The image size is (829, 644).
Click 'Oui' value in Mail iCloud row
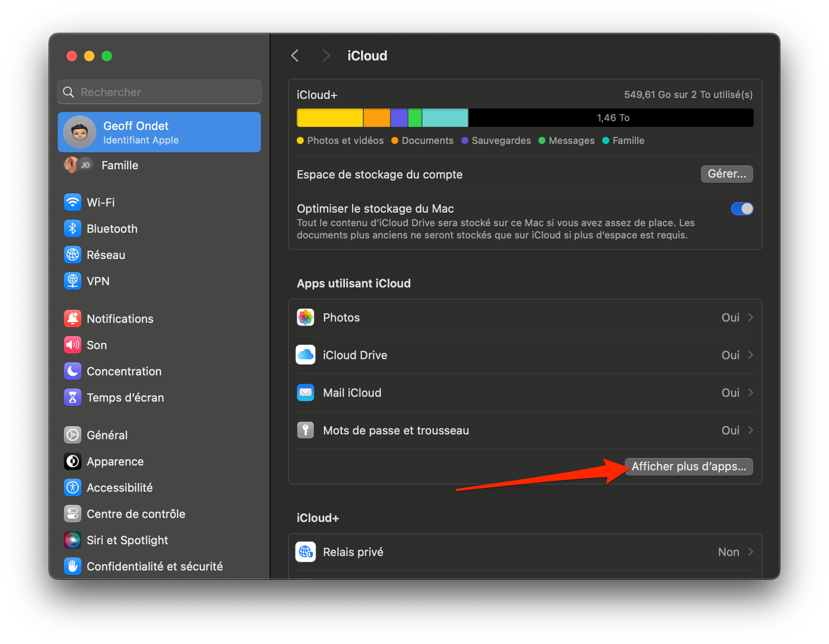click(730, 392)
